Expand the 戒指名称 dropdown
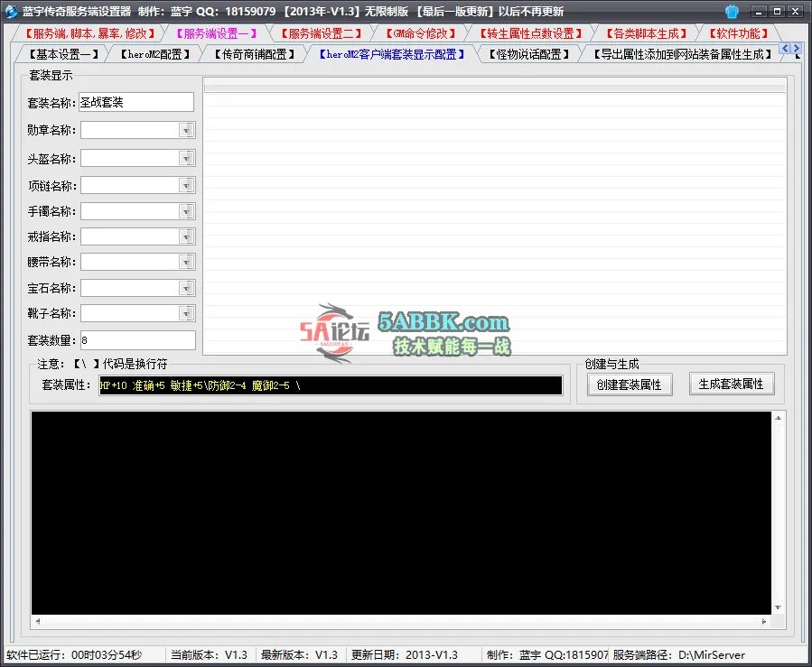This screenshot has height=667, width=812. 187,237
